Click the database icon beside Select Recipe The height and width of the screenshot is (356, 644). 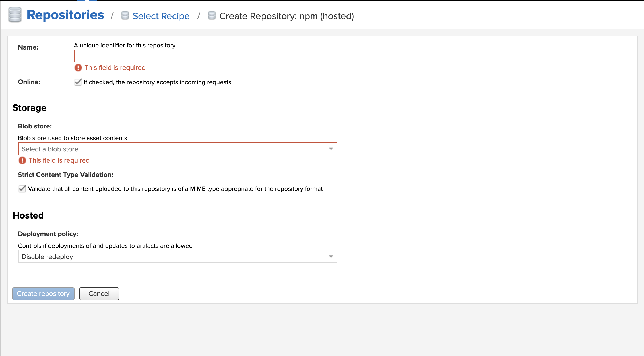tap(125, 16)
